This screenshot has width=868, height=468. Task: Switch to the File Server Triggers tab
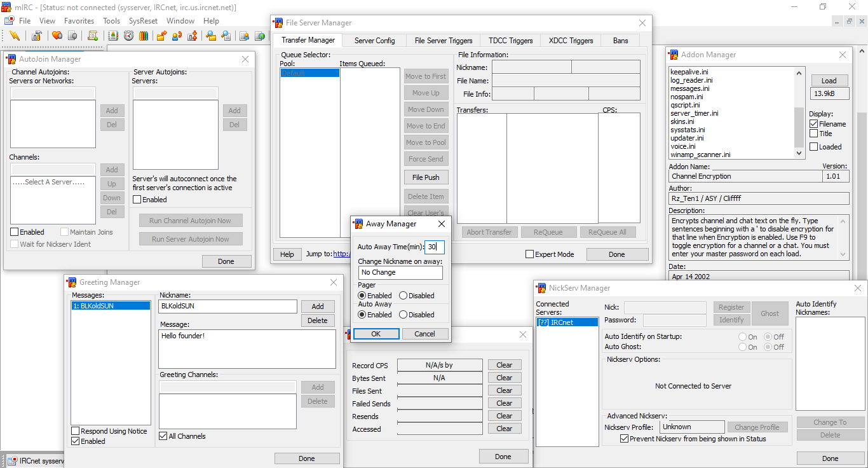pyautogui.click(x=444, y=41)
